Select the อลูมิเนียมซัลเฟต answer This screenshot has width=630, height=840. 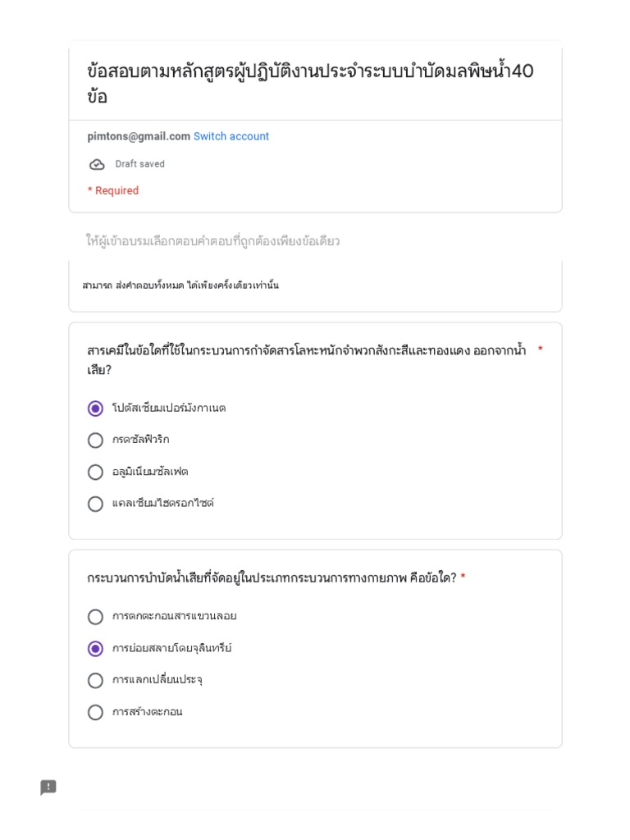pyautogui.click(x=96, y=472)
